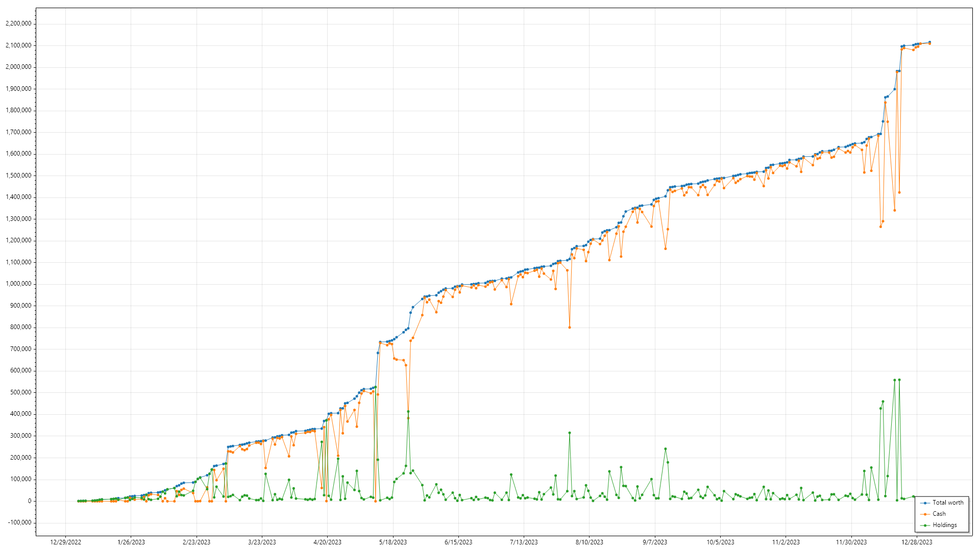This screenshot has height=551, width=980.
Task: Click the 12/28/2023 x-axis date label
Action: [917, 542]
